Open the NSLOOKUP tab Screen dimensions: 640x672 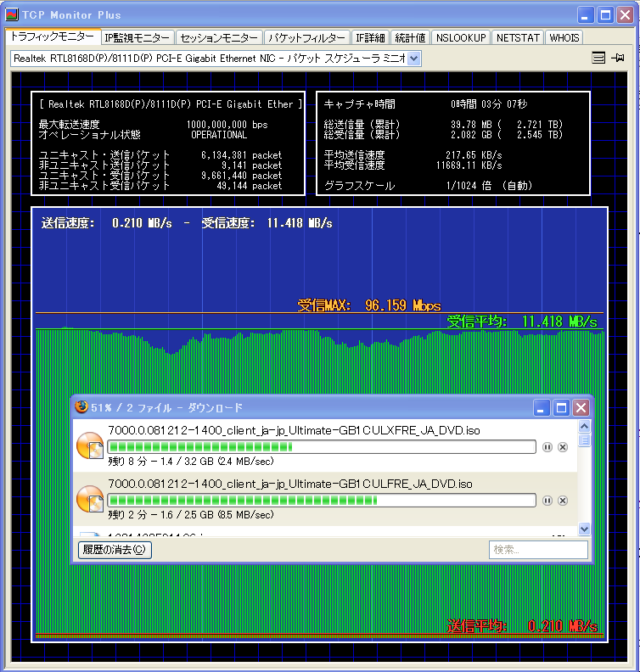point(461,37)
